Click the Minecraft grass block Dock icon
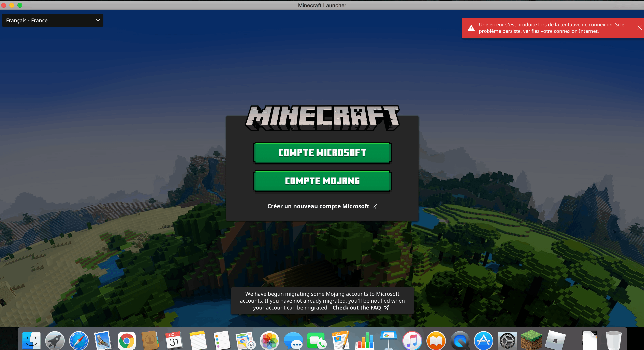 (x=531, y=340)
